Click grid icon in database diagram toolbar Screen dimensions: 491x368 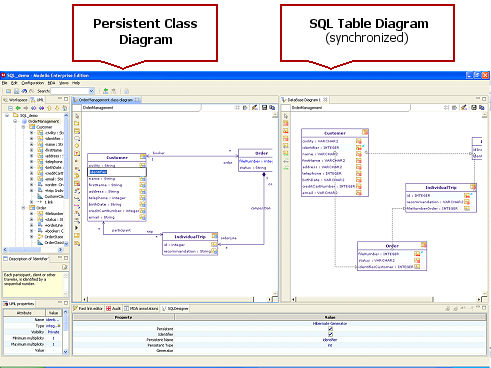447,108
